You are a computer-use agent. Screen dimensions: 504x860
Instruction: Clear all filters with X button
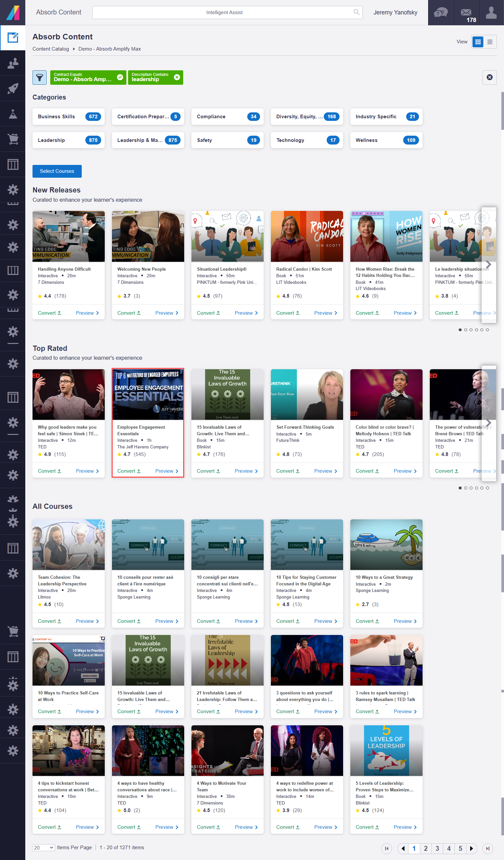click(x=489, y=78)
